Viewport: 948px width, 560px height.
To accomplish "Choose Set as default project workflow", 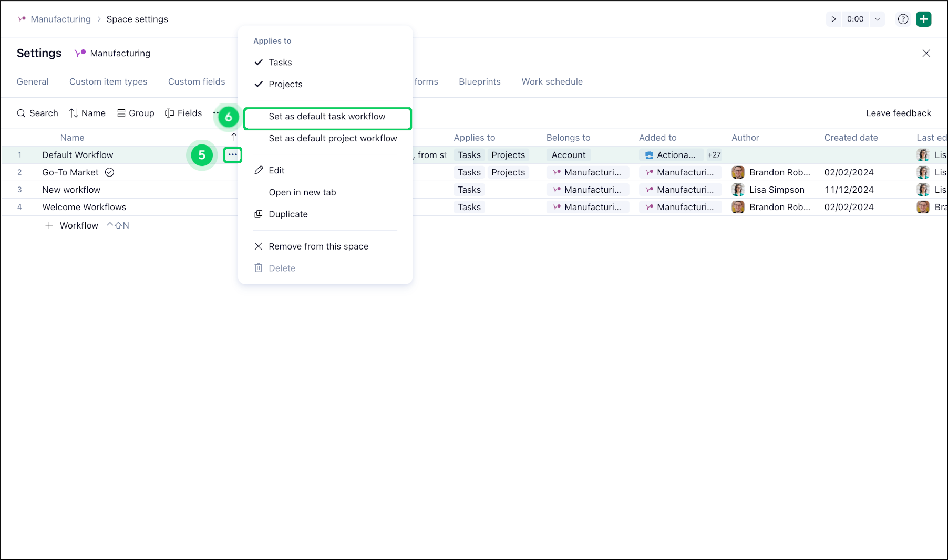I will tap(333, 139).
